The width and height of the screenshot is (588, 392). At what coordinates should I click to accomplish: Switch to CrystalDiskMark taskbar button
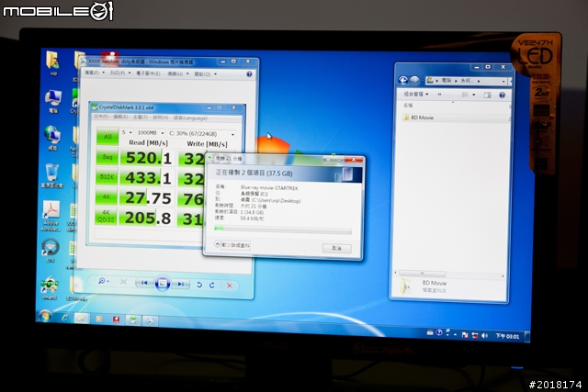coord(132,320)
